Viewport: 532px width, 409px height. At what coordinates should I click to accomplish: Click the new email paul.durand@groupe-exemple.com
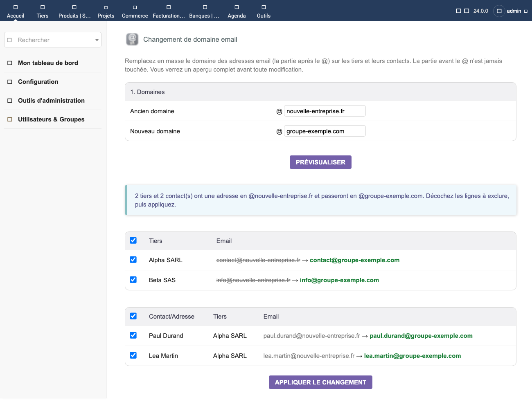click(421, 336)
